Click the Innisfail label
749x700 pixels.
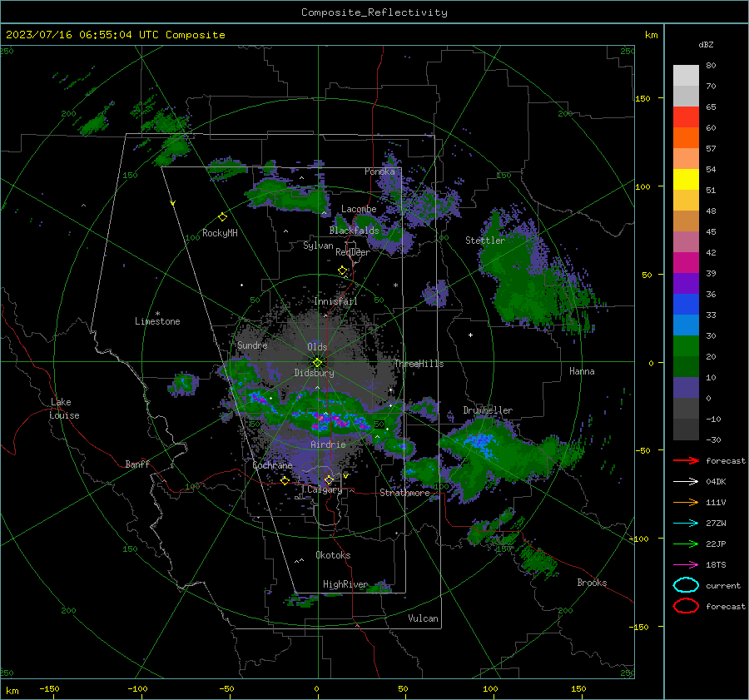point(335,301)
